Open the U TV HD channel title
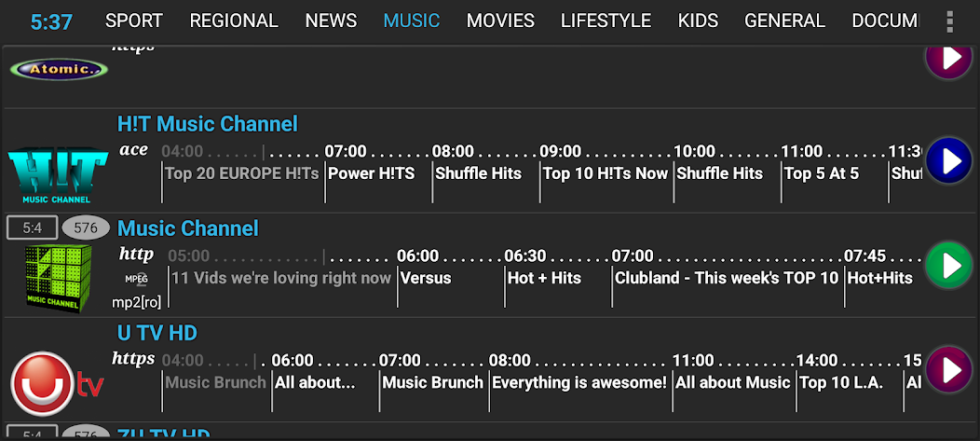 tap(157, 333)
